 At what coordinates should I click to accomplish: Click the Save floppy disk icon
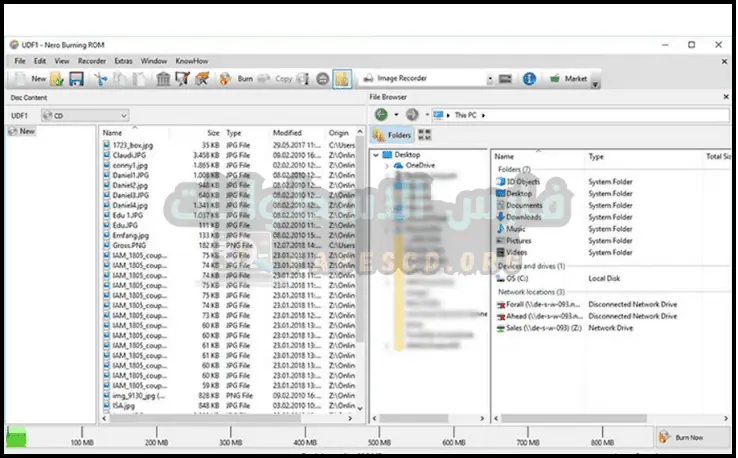point(76,78)
